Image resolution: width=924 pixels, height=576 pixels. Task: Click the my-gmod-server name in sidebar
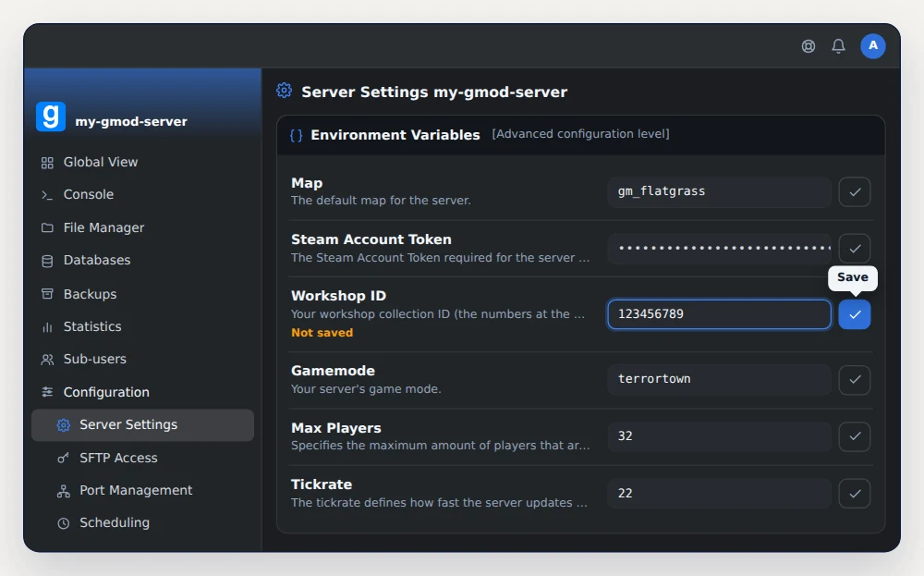pos(131,121)
